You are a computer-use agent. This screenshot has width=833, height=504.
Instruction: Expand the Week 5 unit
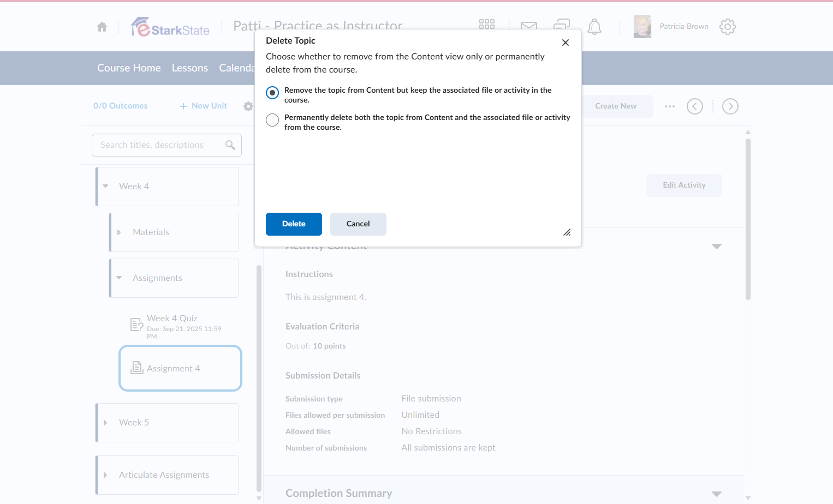pyautogui.click(x=105, y=423)
